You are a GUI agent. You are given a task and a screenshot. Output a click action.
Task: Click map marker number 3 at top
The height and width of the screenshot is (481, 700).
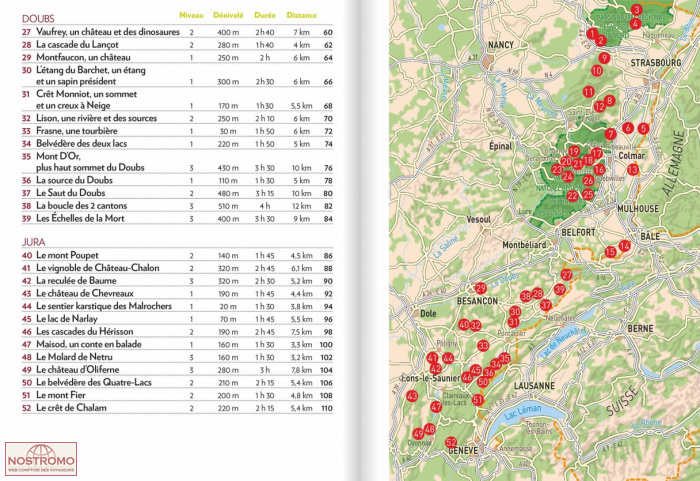(x=637, y=9)
